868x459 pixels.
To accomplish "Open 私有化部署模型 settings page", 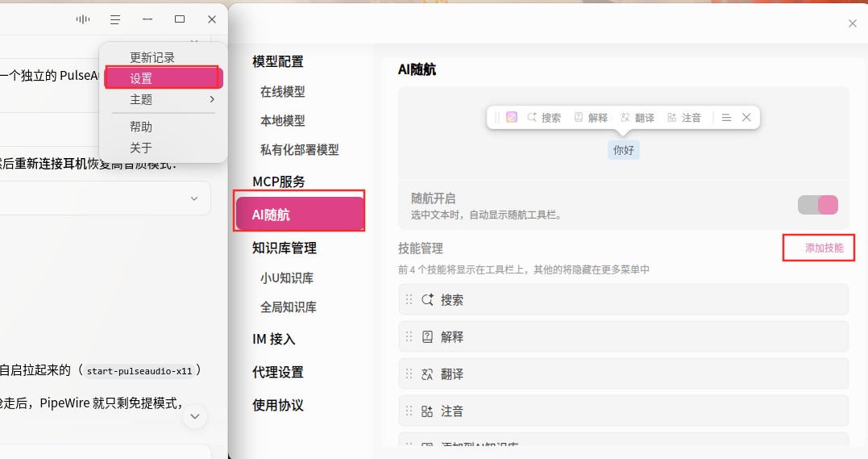I will [300, 150].
